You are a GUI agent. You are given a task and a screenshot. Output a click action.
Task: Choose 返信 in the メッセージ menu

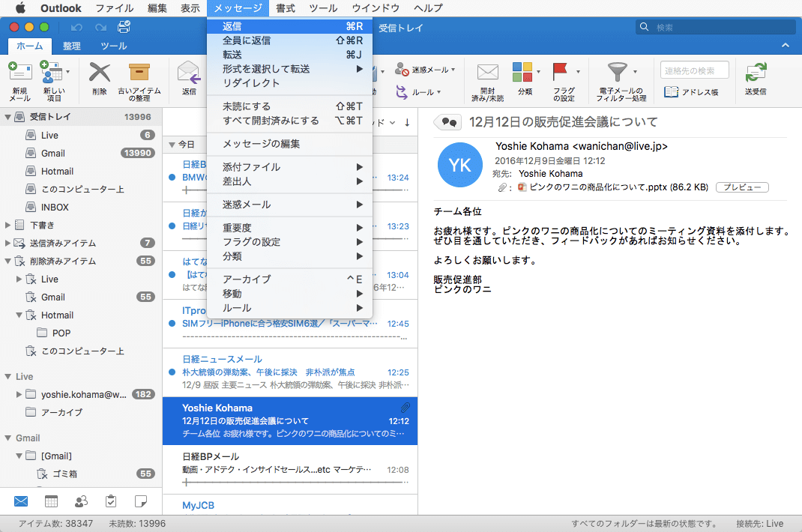pyautogui.click(x=289, y=27)
